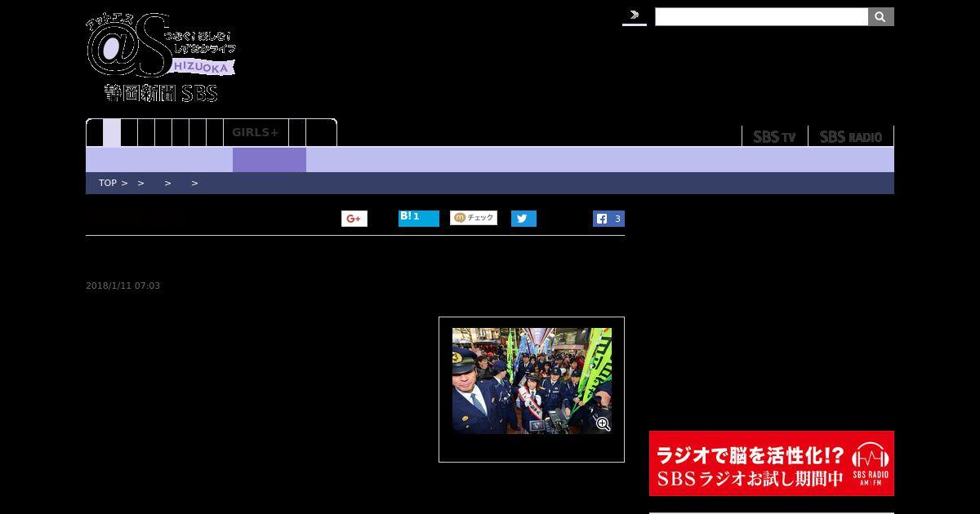980x514 pixels.
Task: Go to TOP in the breadcrumb
Action: pyautogui.click(x=108, y=184)
